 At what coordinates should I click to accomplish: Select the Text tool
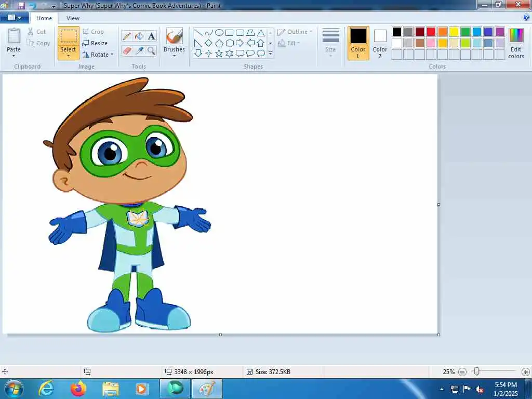[x=151, y=36]
